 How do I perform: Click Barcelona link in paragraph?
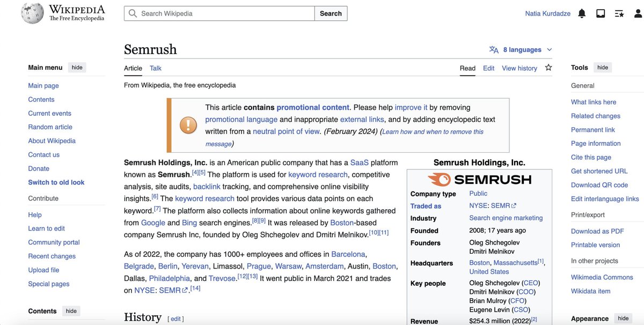[348, 254]
